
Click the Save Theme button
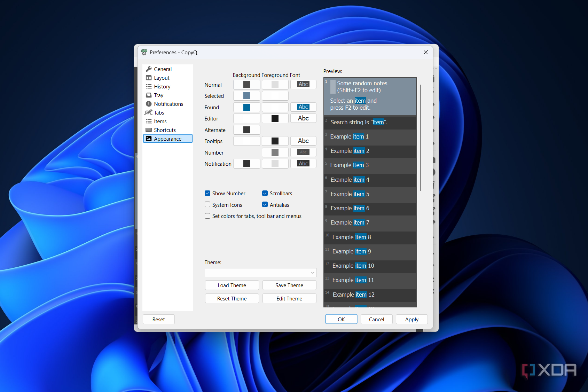point(289,285)
